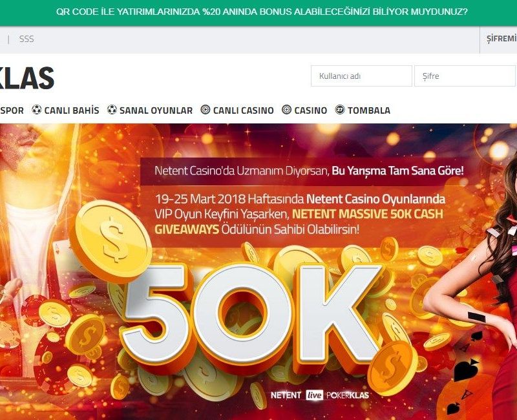Screen dimensions: 517x420
Task: Select the Casino menu item
Action: (311, 110)
